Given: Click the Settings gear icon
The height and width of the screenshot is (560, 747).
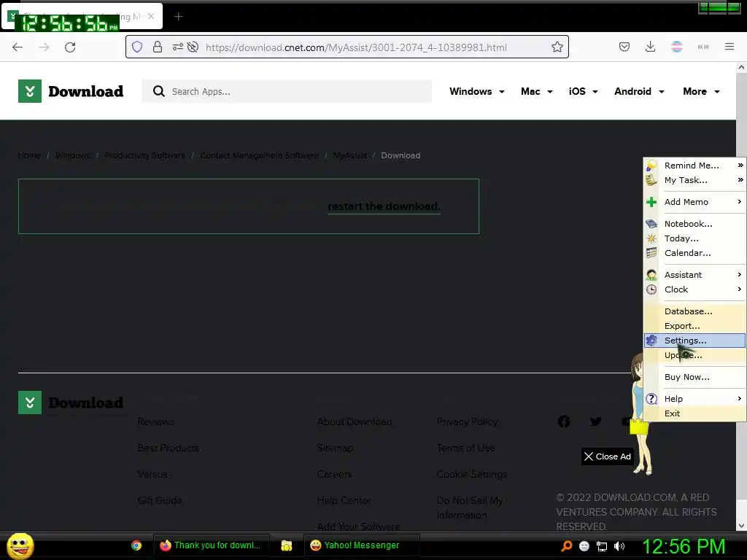Looking at the screenshot, I should click(x=651, y=341).
